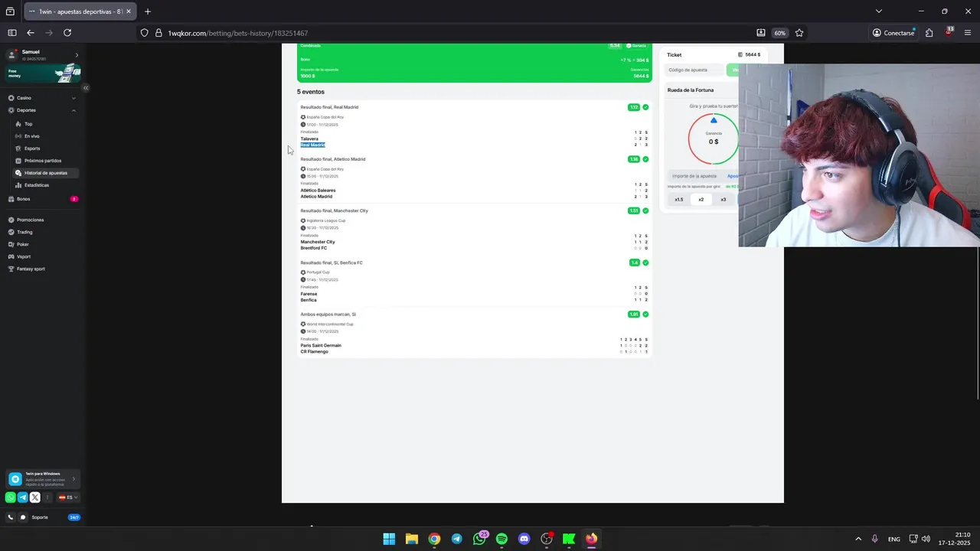Viewport: 980px width, 551px height.
Task: Open the Telegram social link
Action: coord(22,497)
